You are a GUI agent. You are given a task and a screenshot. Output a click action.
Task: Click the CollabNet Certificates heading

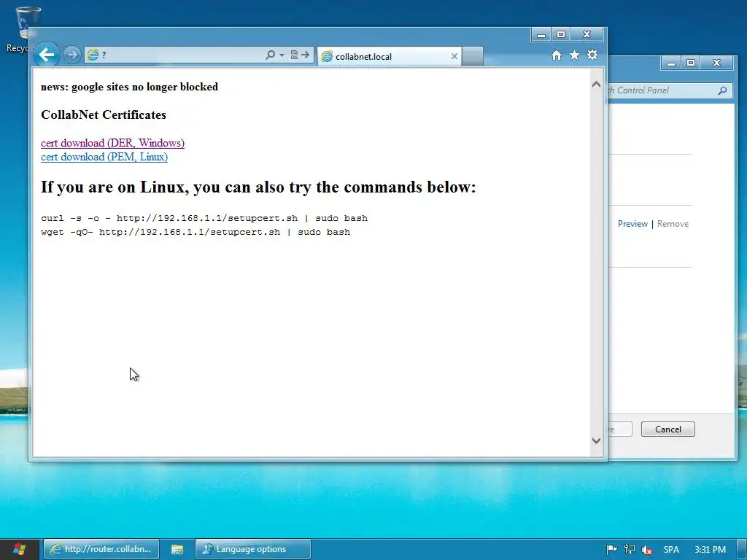(104, 114)
